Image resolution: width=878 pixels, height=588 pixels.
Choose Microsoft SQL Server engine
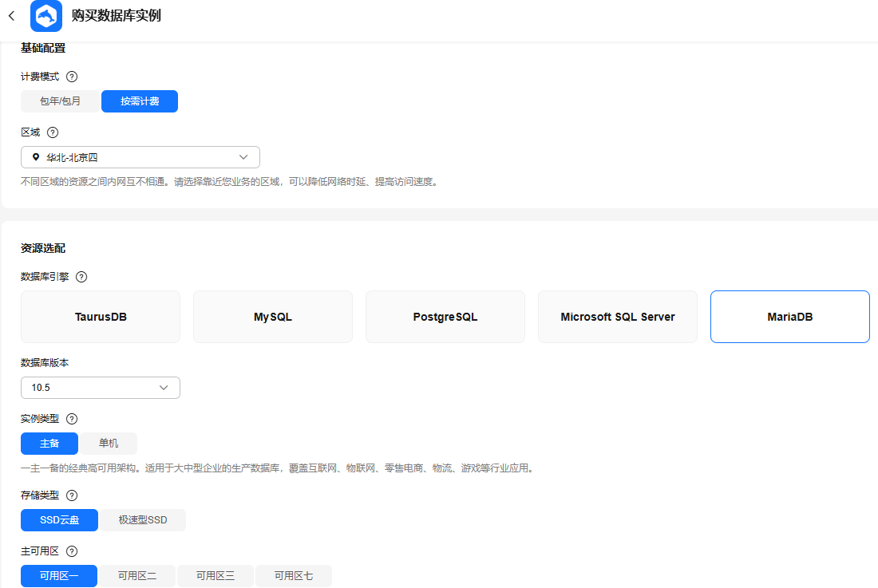click(618, 317)
